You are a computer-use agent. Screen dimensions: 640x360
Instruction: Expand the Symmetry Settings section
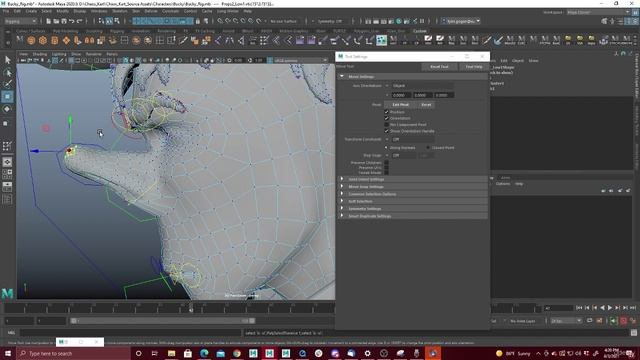412,209
